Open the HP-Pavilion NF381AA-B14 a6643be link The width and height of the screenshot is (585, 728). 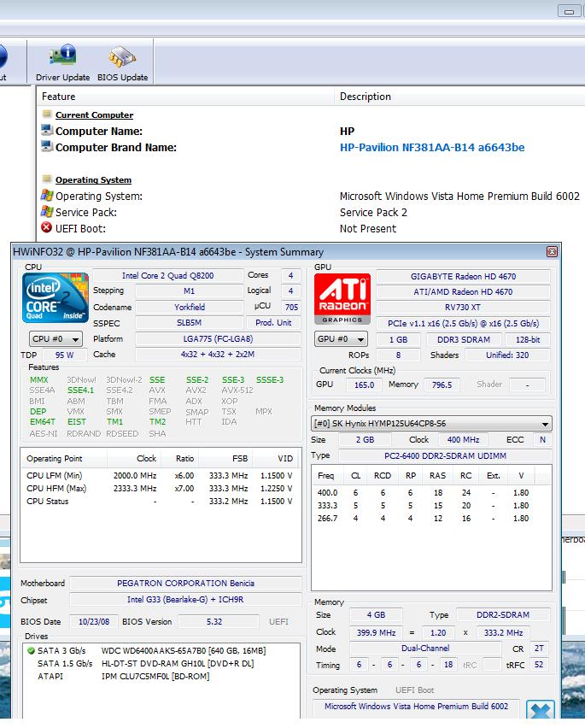pos(432,147)
